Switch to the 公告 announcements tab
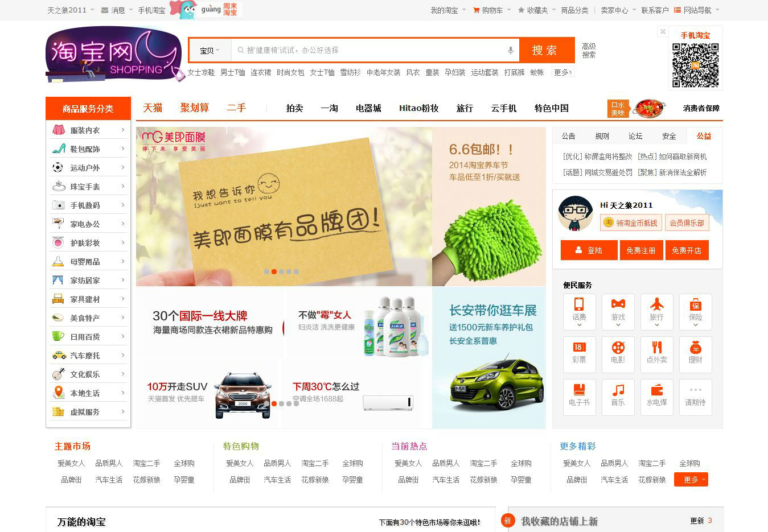 click(569, 136)
